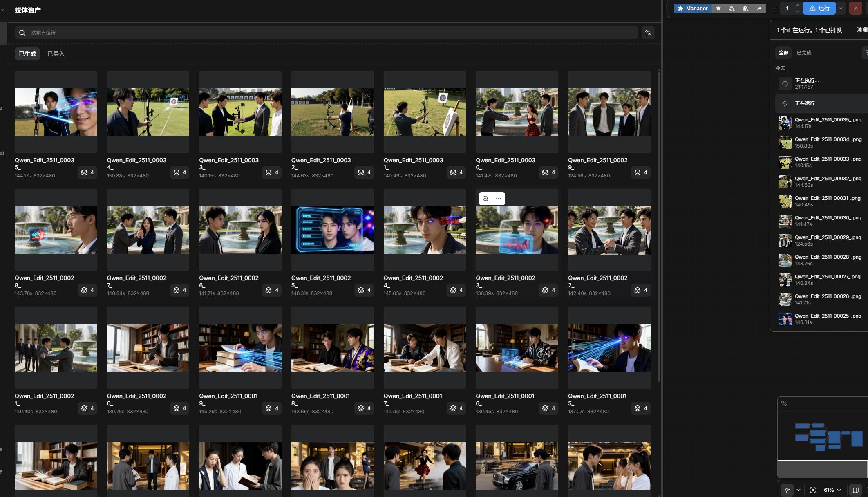
Task: Click the spinner icon beside 正在执行
Action: [x=785, y=84]
